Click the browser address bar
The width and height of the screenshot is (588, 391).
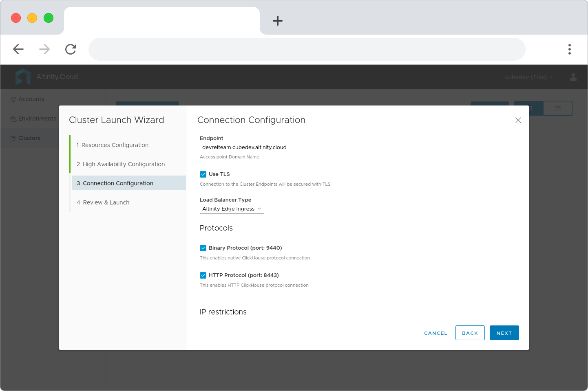tap(307, 49)
